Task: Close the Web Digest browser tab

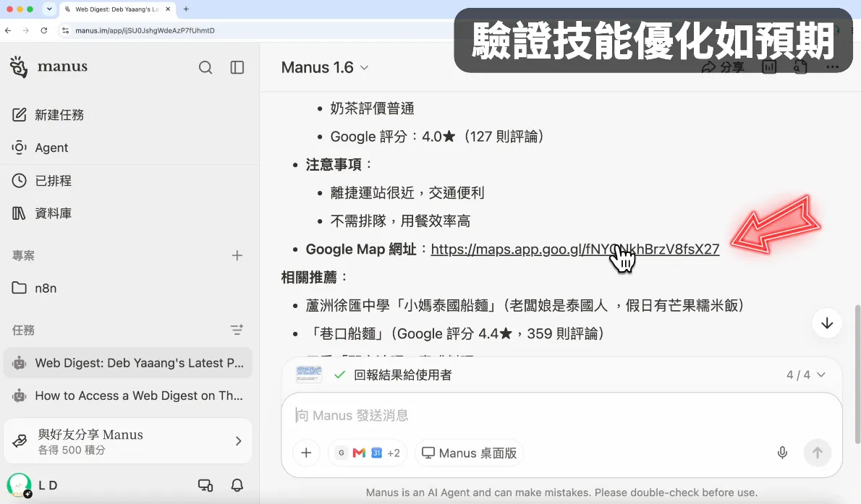Action: click(x=168, y=9)
